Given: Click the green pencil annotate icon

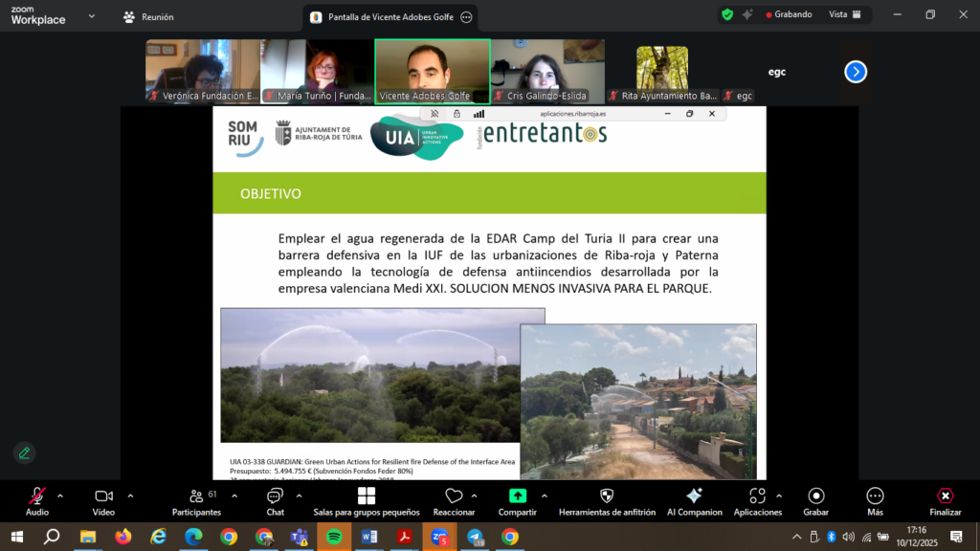Looking at the screenshot, I should (x=24, y=452).
